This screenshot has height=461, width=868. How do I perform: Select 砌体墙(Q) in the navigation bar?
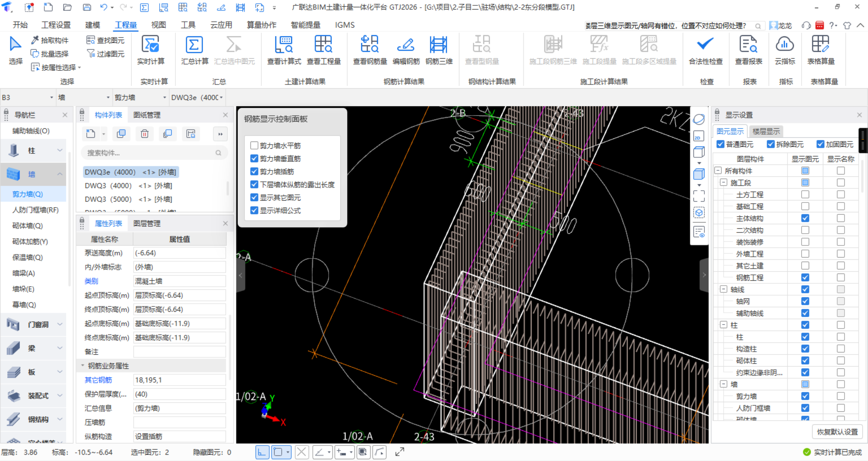28,226
